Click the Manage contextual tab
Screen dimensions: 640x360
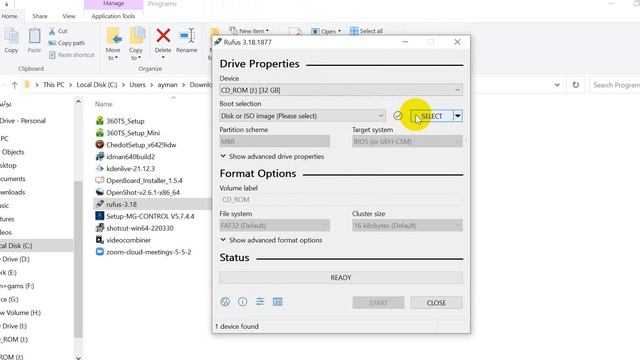pos(113,4)
